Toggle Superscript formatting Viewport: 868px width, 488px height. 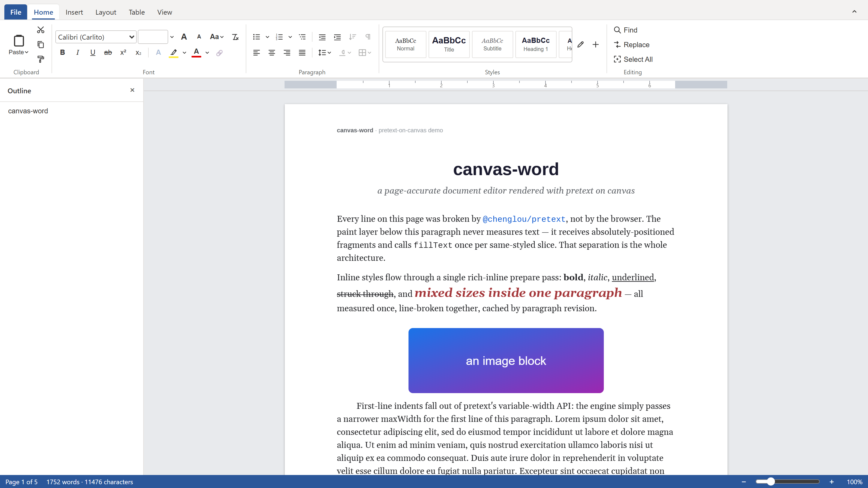[123, 53]
